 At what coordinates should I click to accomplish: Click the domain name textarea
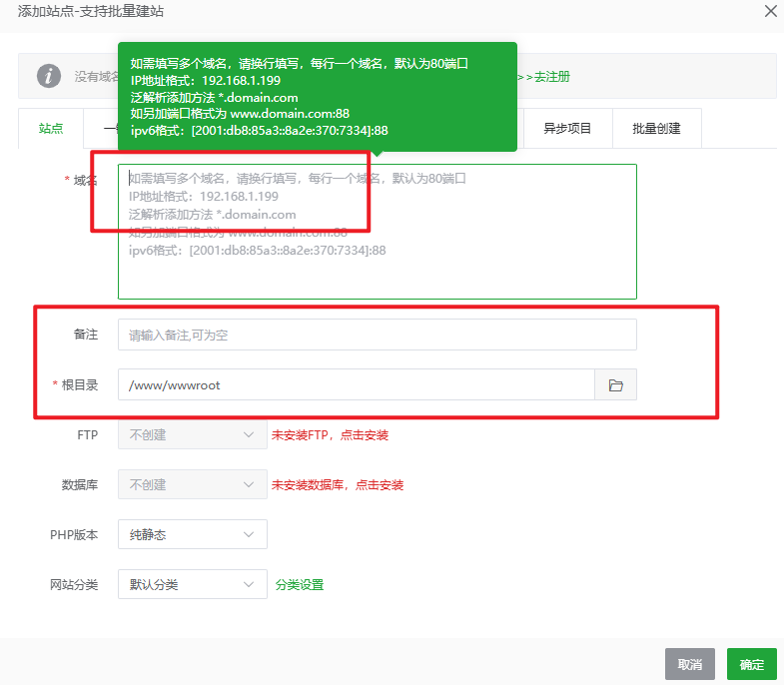point(377,232)
